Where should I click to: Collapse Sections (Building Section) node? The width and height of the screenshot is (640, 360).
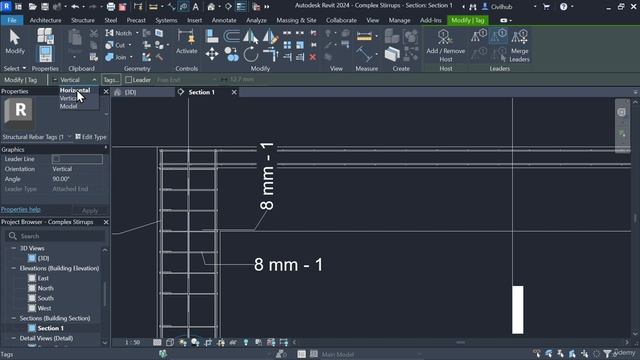pyautogui.click(x=13, y=318)
